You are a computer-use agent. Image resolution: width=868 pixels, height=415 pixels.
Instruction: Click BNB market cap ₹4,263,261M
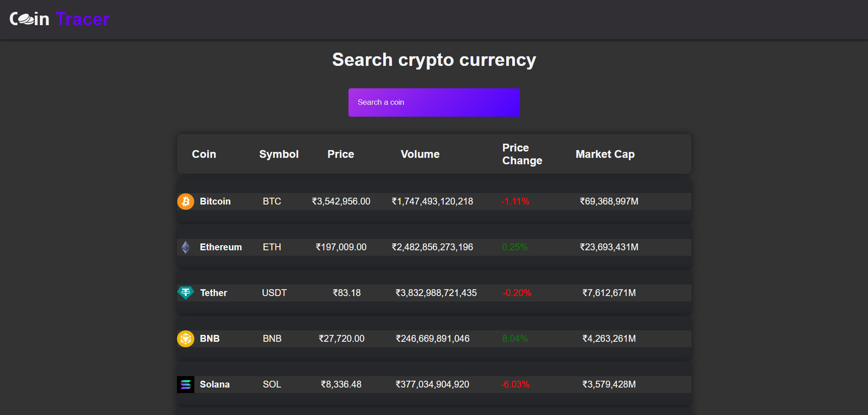[x=609, y=339]
